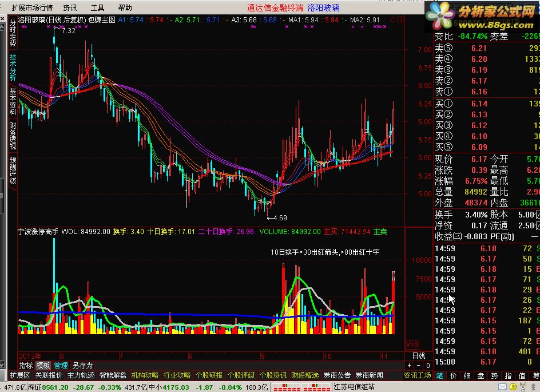This screenshot has height=392, width=540.
Task: Click the 2012年 label on time axis
Action: [x=30, y=356]
